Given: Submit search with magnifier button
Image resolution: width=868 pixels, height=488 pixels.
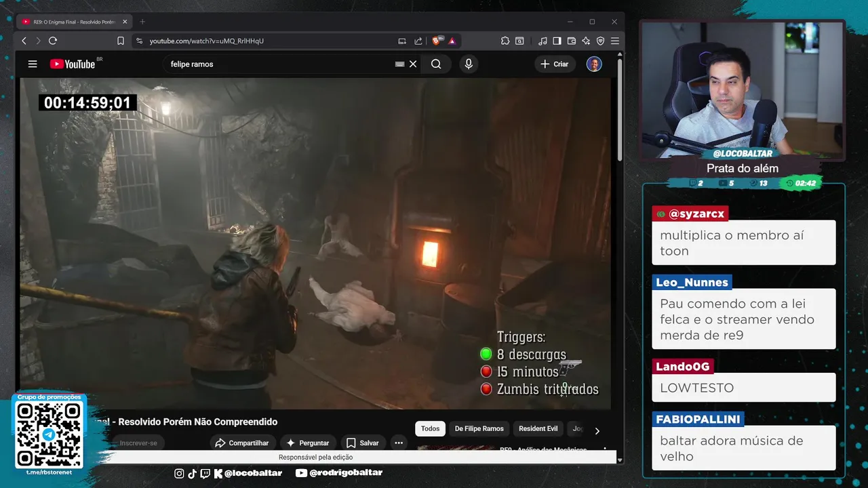Looking at the screenshot, I should click(436, 64).
